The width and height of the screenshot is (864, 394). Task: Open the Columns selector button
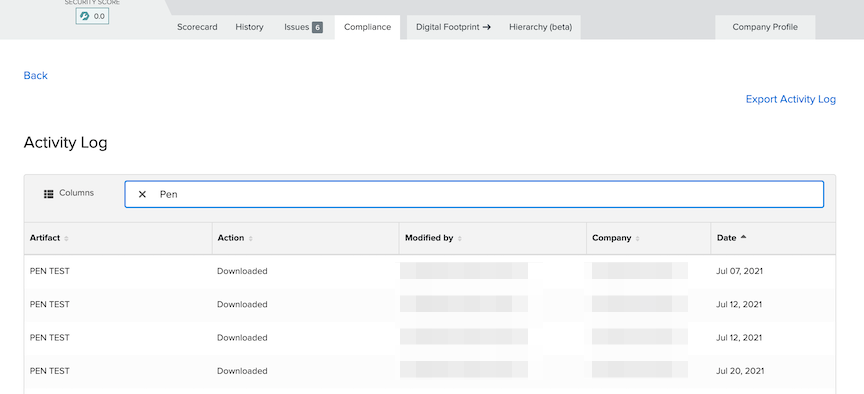pyautogui.click(x=69, y=193)
